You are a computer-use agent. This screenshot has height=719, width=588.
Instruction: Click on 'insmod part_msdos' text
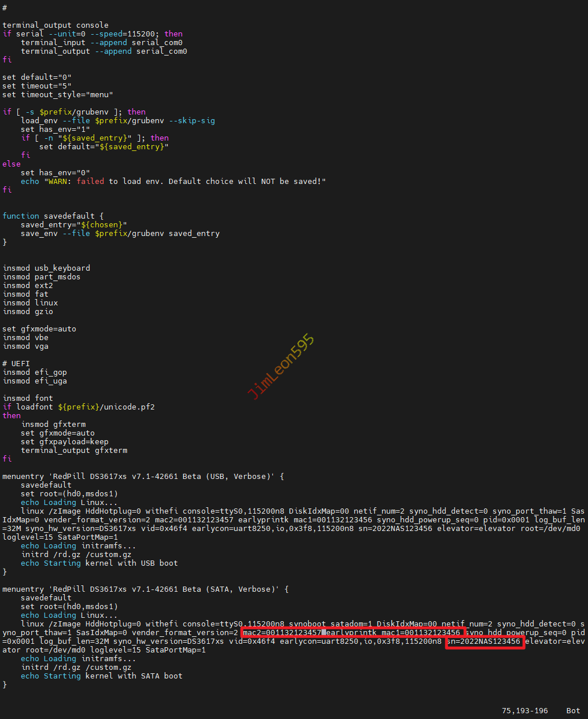(x=42, y=277)
